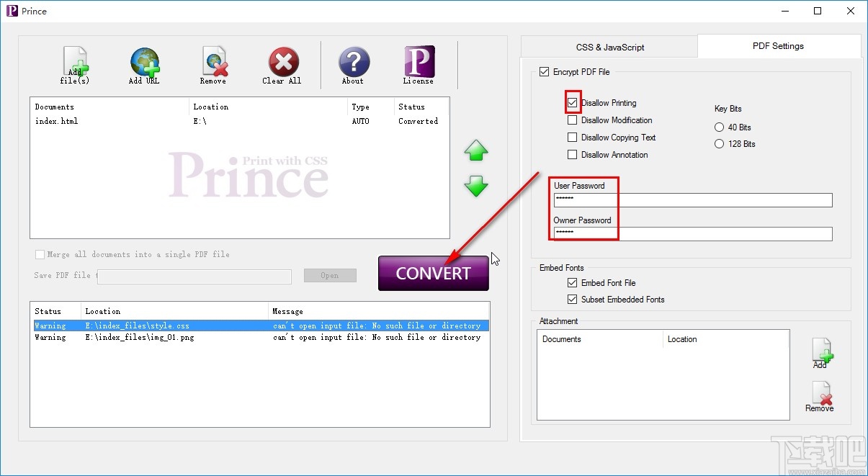Viewport: 868px width, 476px height.
Task: Disable Subset Embedded Fonts
Action: [x=572, y=299]
